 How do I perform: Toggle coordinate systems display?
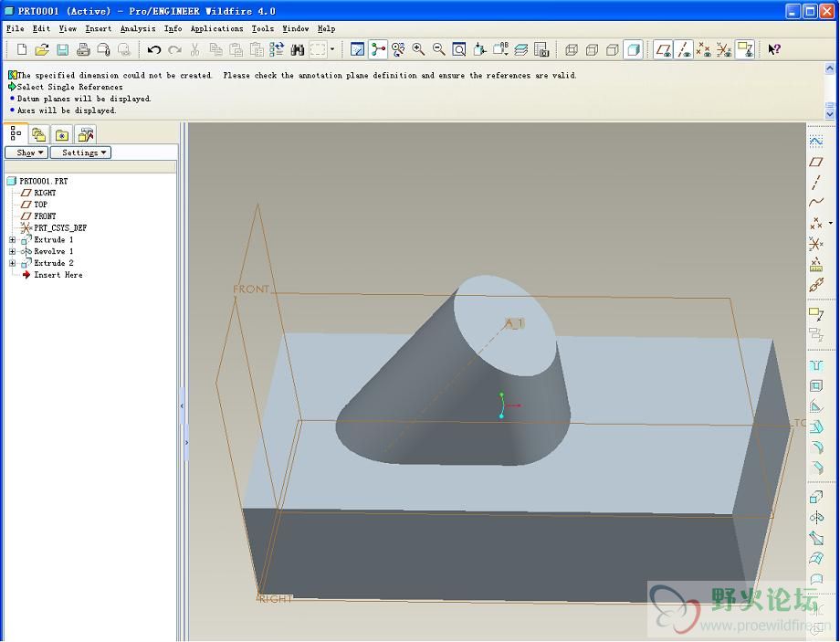click(x=724, y=50)
